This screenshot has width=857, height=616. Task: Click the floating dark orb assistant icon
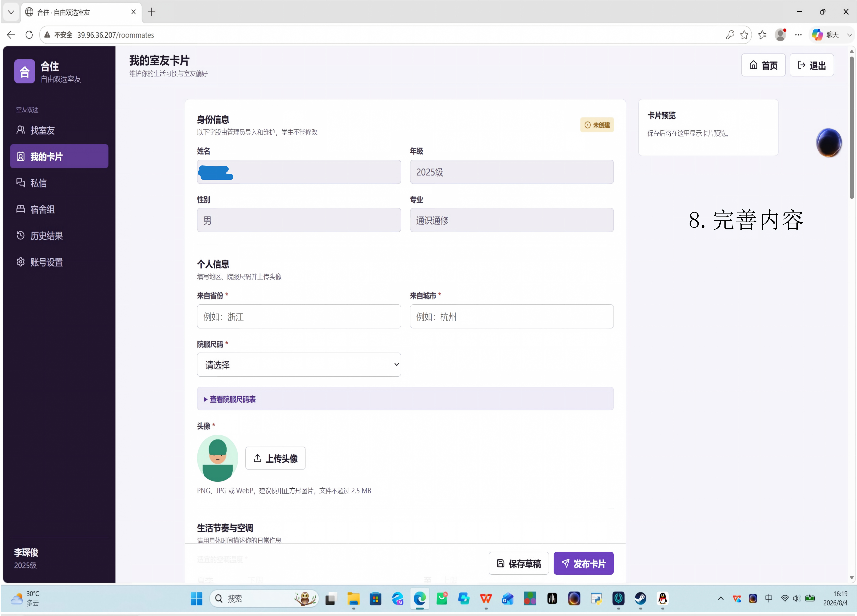pyautogui.click(x=829, y=142)
